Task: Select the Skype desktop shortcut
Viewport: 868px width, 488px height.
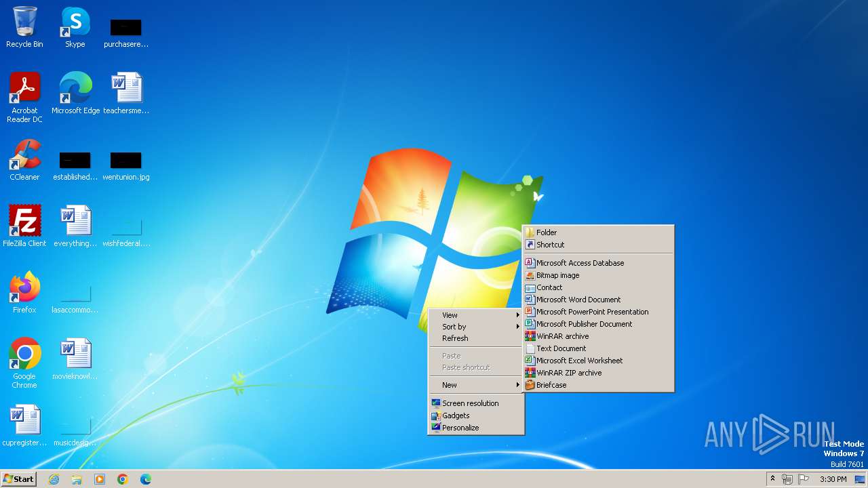Action: (75, 27)
